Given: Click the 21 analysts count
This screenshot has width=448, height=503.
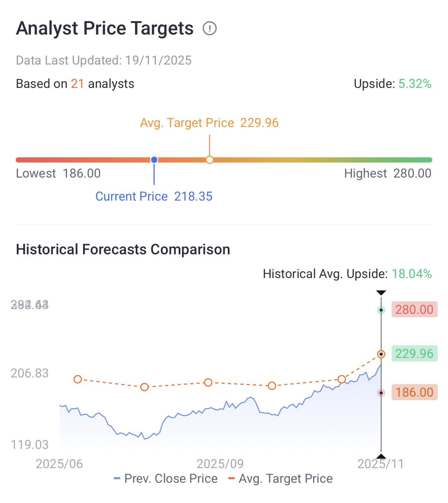Looking at the screenshot, I should [77, 84].
